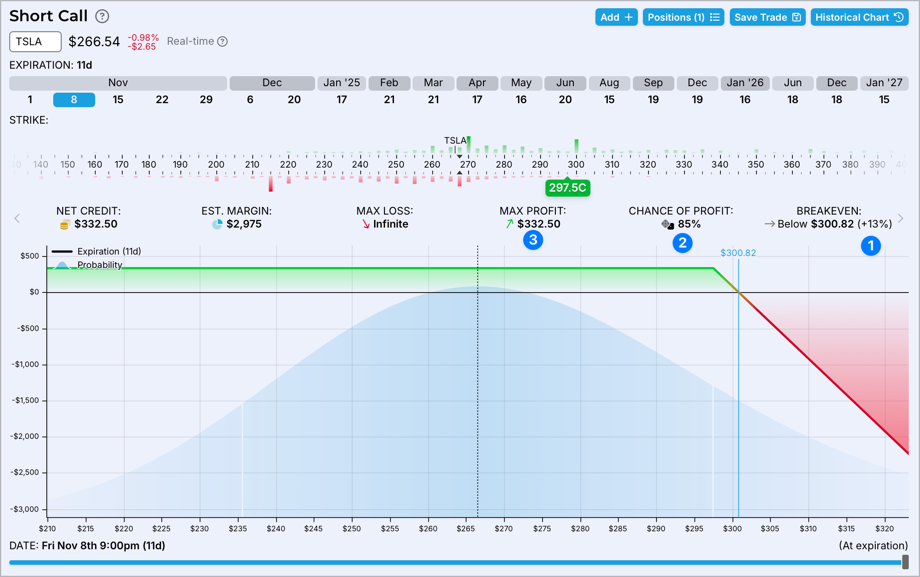Click the Probability curve legend icon
The image size is (920, 577).
[x=62, y=265]
